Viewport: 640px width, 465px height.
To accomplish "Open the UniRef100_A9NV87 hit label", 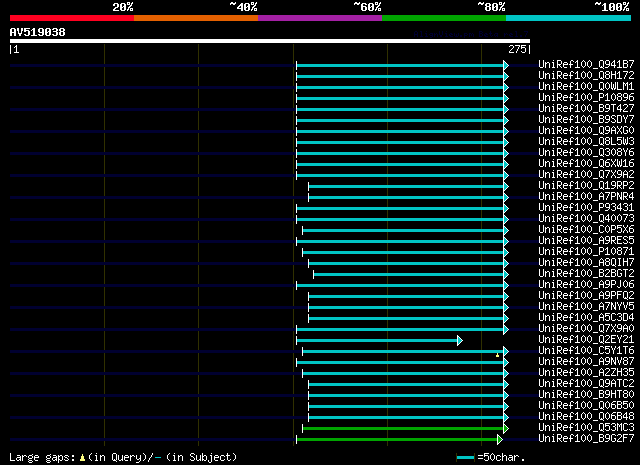I will click(x=586, y=361).
